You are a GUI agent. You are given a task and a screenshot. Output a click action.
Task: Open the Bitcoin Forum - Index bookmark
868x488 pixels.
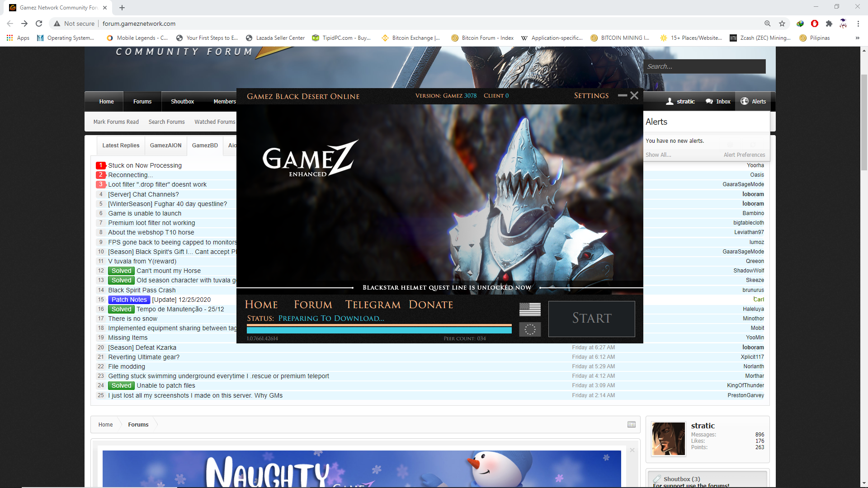pos(482,38)
